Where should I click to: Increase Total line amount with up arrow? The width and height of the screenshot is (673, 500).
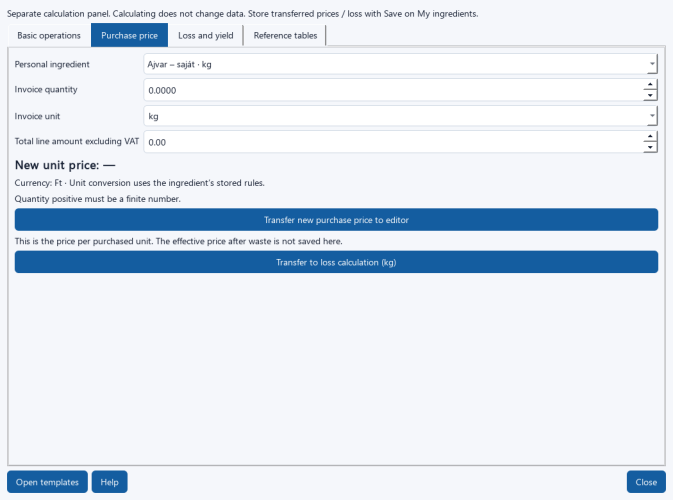(650, 136)
